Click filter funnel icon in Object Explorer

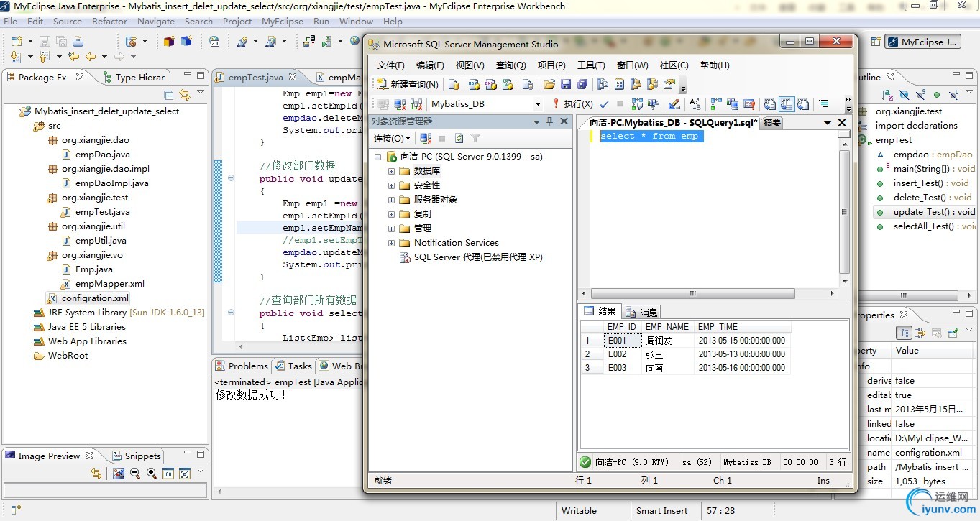475,138
